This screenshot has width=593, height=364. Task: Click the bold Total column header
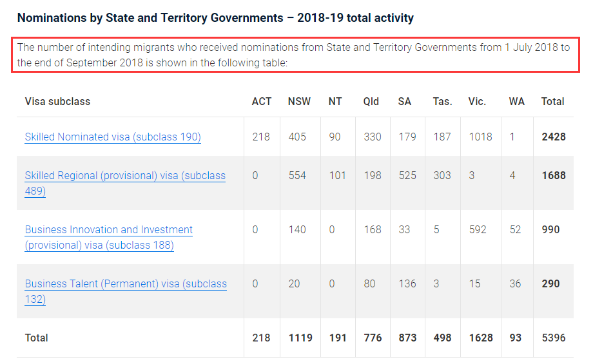point(552,101)
